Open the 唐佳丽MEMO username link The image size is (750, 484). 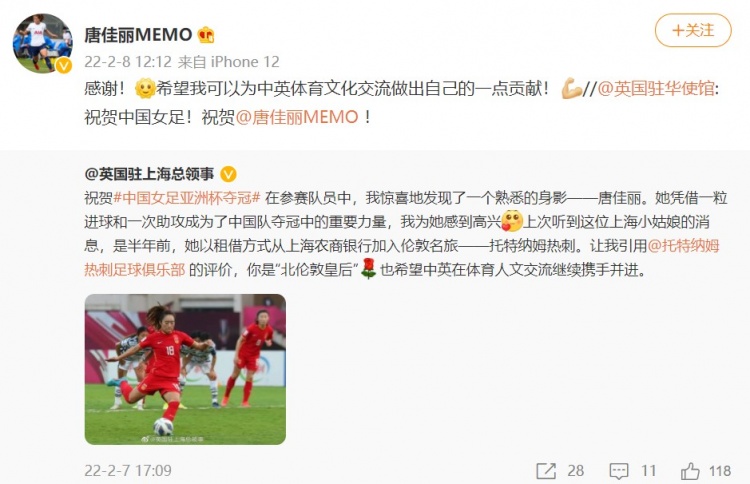[x=138, y=35]
